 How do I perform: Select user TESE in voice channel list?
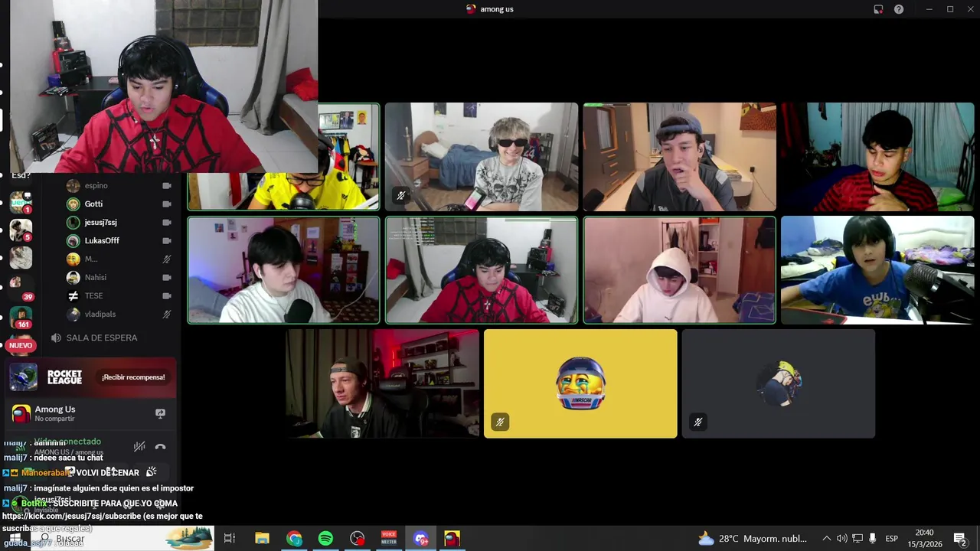coord(93,295)
